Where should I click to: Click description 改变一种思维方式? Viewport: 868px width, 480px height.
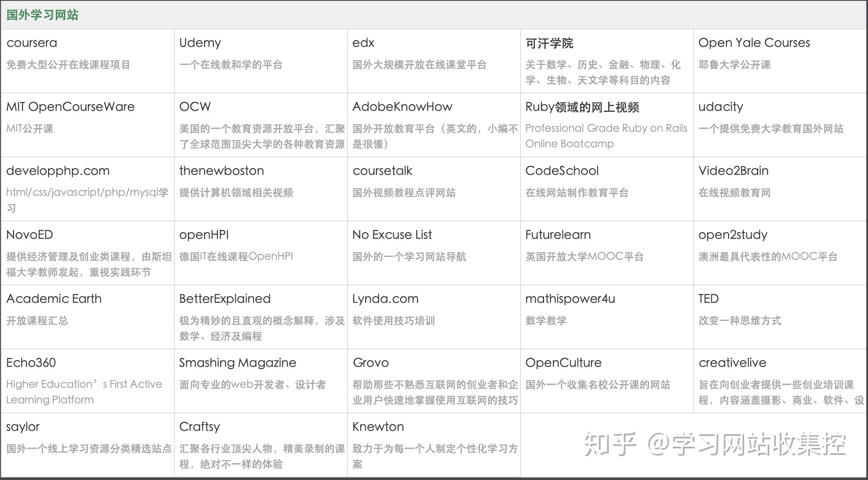(x=739, y=321)
